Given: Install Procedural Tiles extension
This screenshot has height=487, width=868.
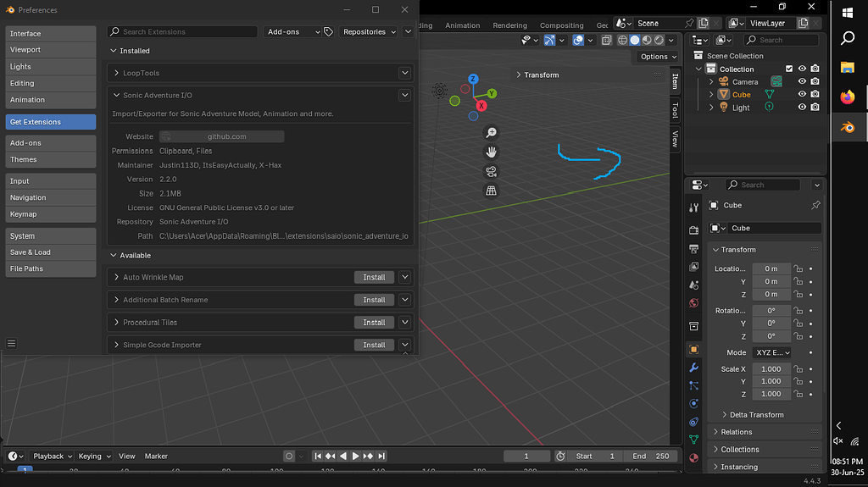Looking at the screenshot, I should coord(374,323).
